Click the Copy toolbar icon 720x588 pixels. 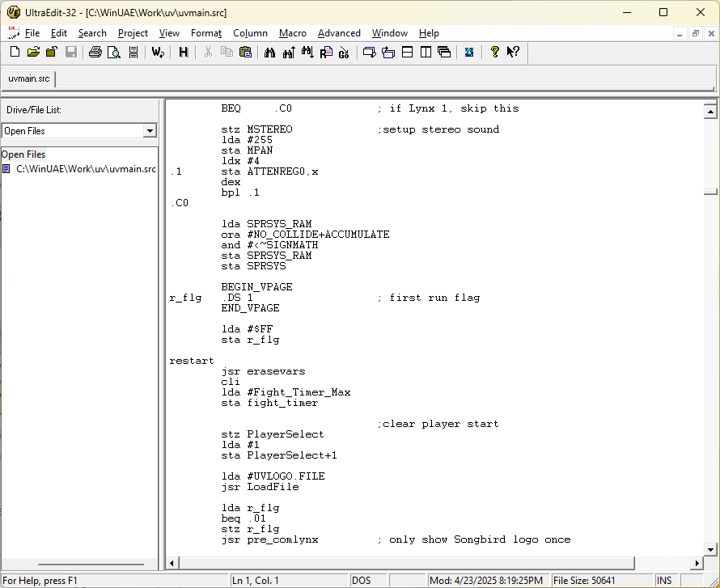point(227,52)
